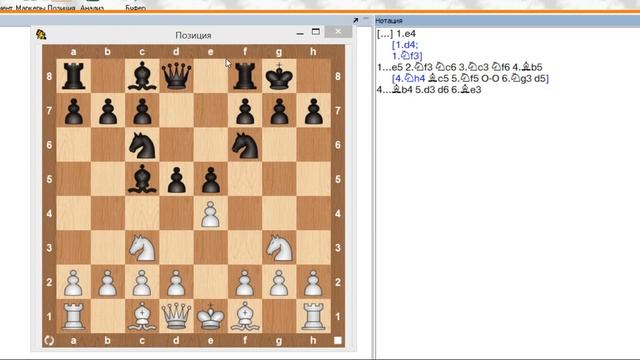Image resolution: width=640 pixels, height=360 pixels.
Task: Select the white rook on a1
Action: point(73,316)
